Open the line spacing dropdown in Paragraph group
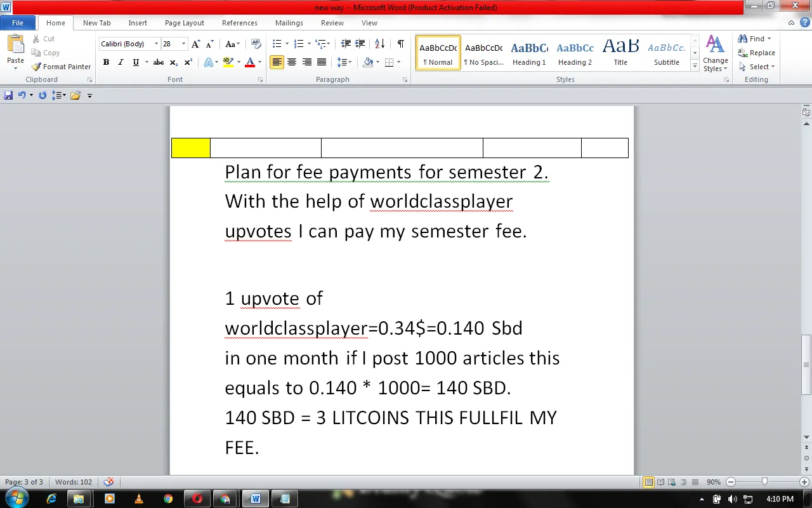This screenshot has height=508, width=812. tap(344, 62)
